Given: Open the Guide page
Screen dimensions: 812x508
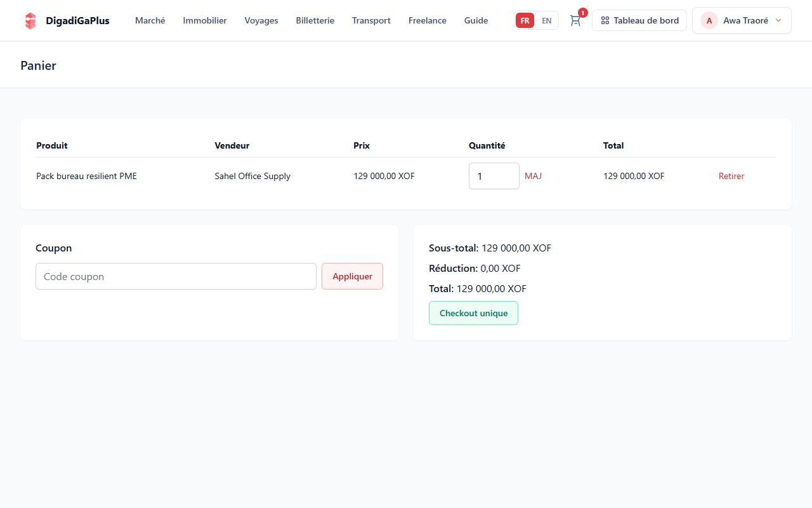Looking at the screenshot, I should pos(476,20).
